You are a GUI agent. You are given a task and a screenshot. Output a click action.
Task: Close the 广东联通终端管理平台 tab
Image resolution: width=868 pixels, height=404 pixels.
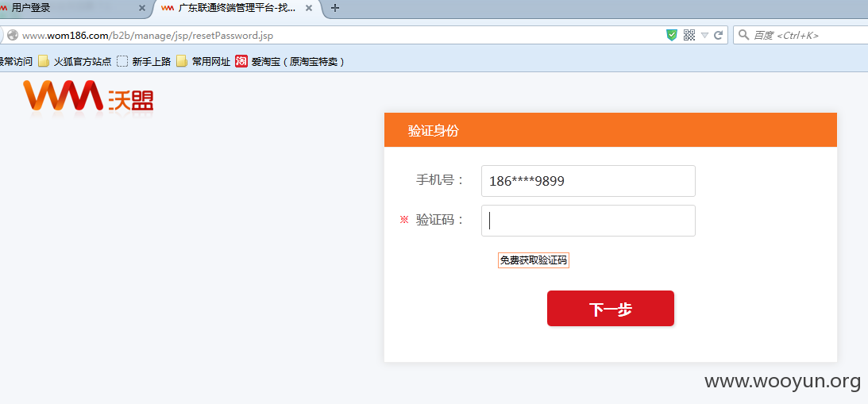click(x=309, y=8)
